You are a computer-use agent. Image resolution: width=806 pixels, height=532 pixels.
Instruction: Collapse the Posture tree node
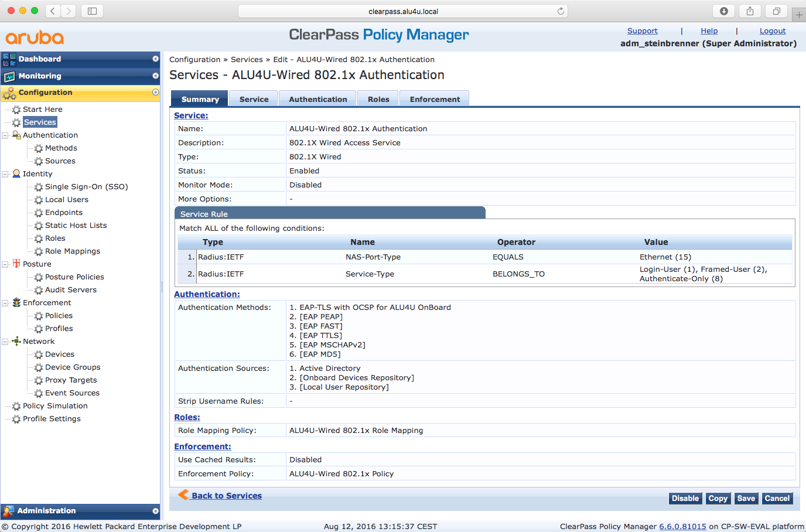pos(5,264)
